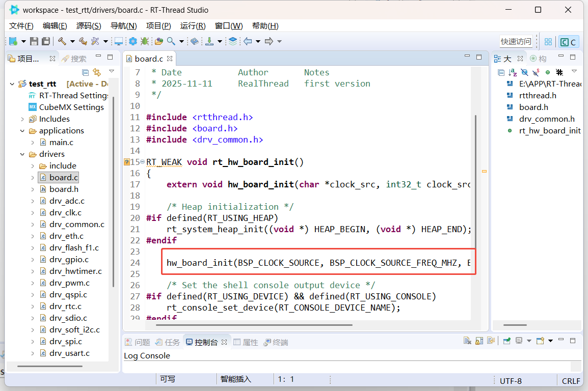Screen dimensions: 588x391
Task: Click the 快速访问 quick access field
Action: (516, 42)
